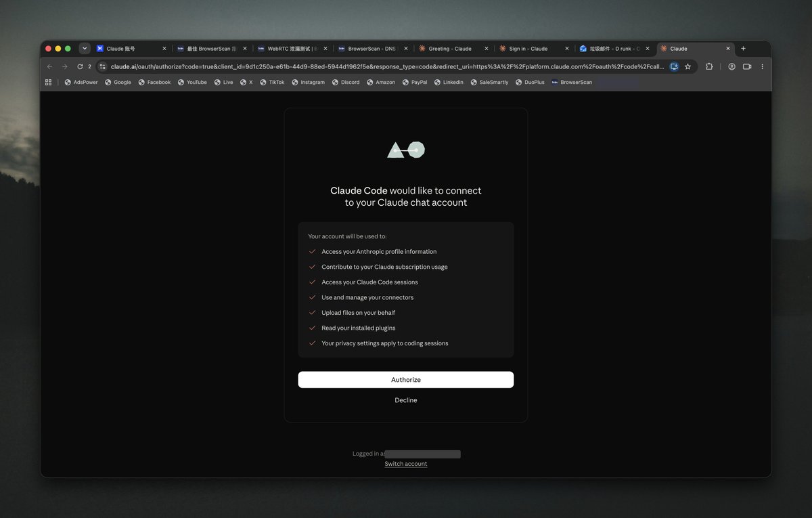Open the BrowserScan bookmark
Image resolution: width=812 pixels, height=518 pixels.
[572, 82]
